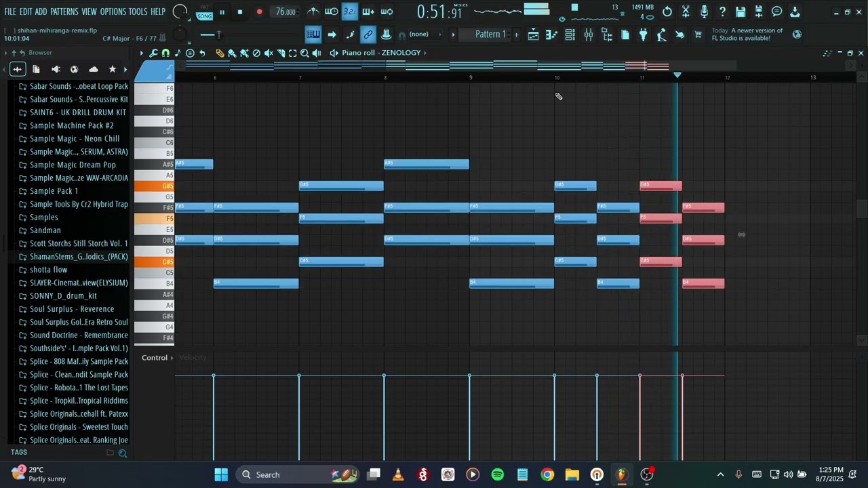Open the piano roll wrench tools menu
The image size is (868, 488).
click(153, 53)
